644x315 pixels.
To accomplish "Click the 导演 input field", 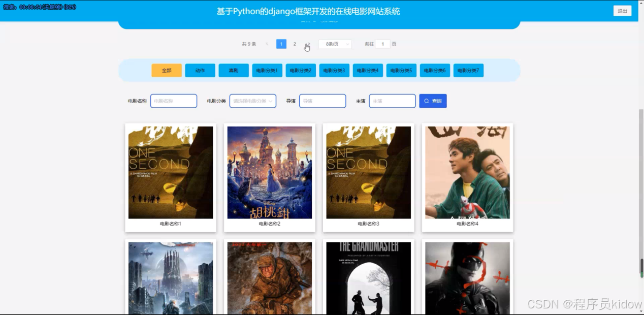I will coord(323,101).
